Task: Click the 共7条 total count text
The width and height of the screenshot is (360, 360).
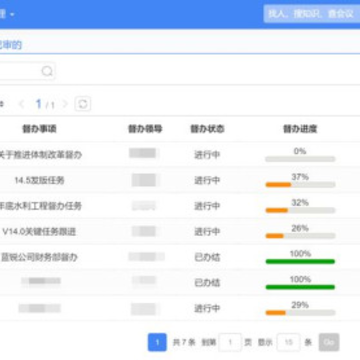Action: tap(184, 342)
